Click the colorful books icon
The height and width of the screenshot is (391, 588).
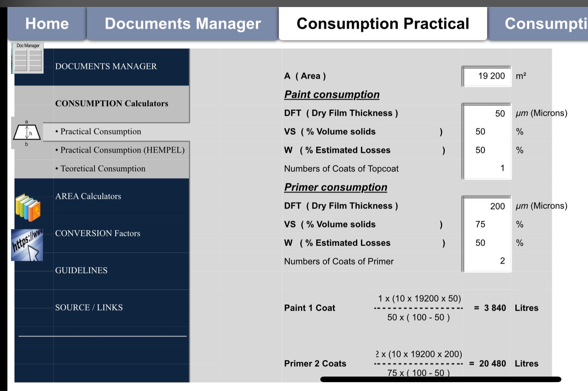click(28, 208)
